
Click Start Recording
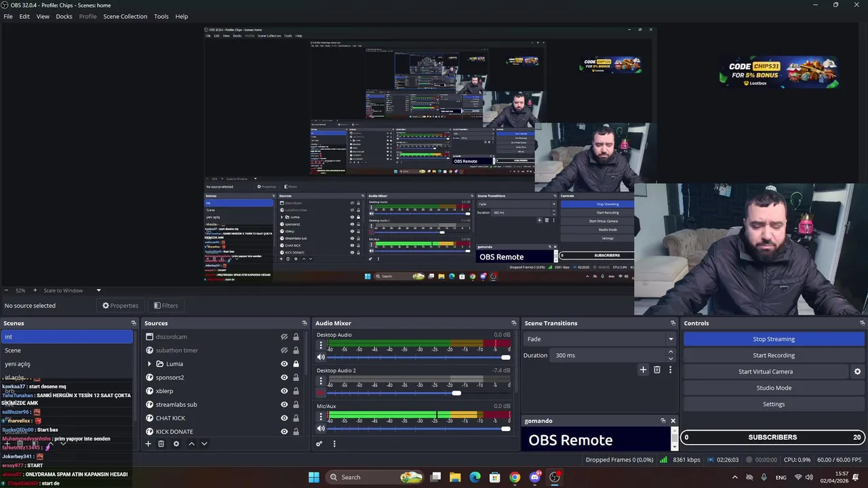tap(774, 355)
